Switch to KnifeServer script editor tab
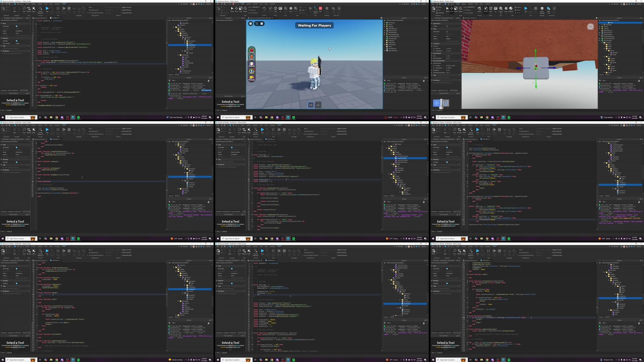 click(x=55, y=18)
